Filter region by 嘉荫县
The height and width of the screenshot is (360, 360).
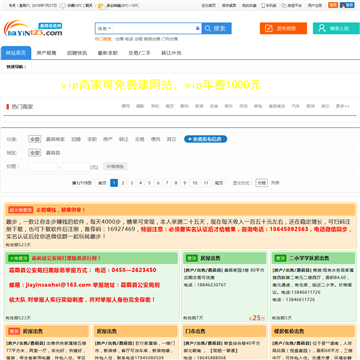[53, 153]
